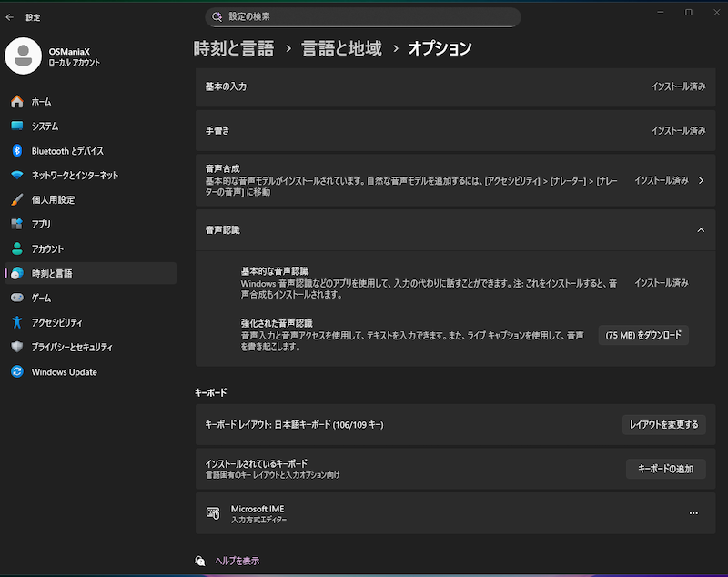Click the ホーム (Home) icon in sidebar
The height and width of the screenshot is (577, 728).
click(x=17, y=102)
